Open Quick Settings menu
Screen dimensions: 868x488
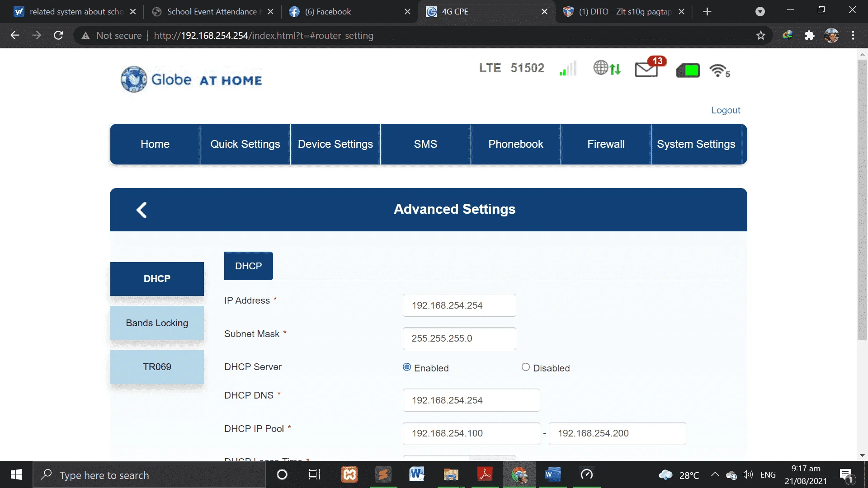[245, 144]
